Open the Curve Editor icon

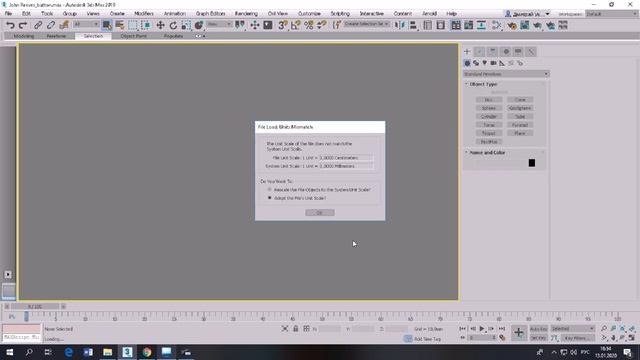coord(468,25)
